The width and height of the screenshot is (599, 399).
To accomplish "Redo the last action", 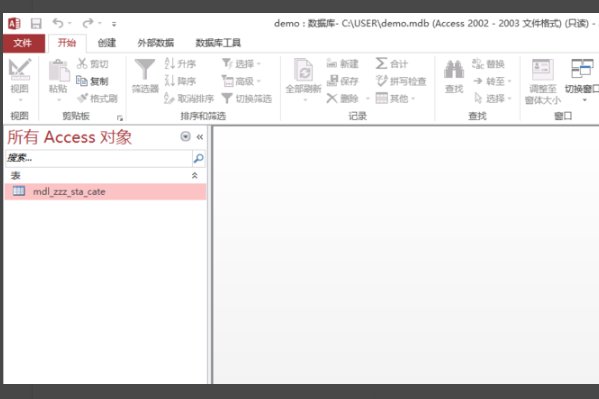I will pyautogui.click(x=87, y=23).
